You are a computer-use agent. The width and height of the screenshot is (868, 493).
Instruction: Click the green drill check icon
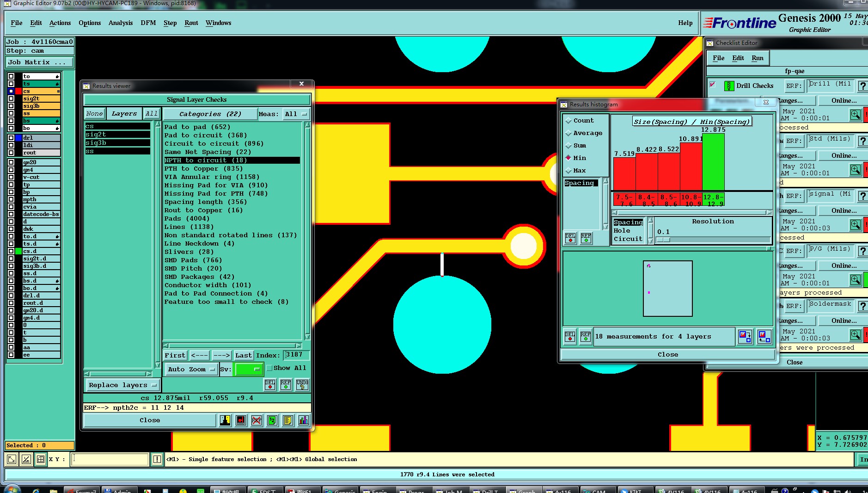tap(729, 86)
